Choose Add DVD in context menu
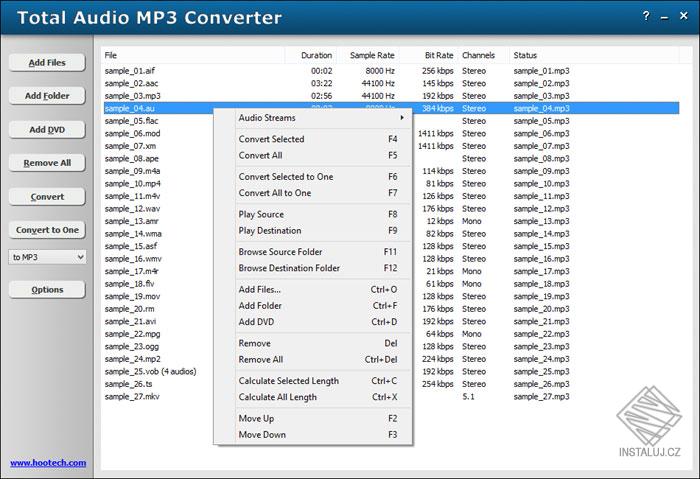The image size is (700, 479). [322, 322]
